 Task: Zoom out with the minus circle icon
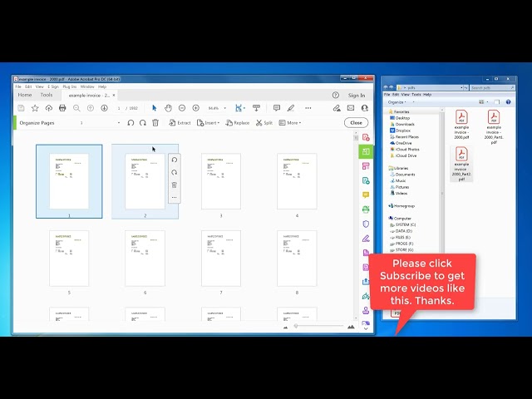182,108
